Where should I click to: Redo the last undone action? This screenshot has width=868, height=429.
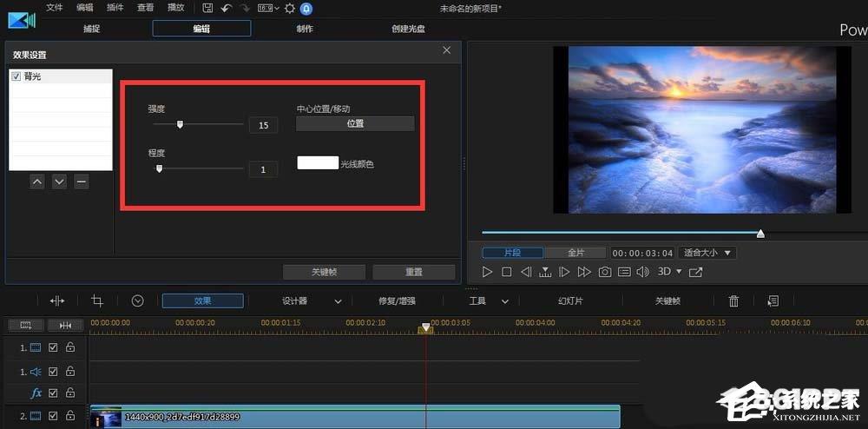(245, 9)
